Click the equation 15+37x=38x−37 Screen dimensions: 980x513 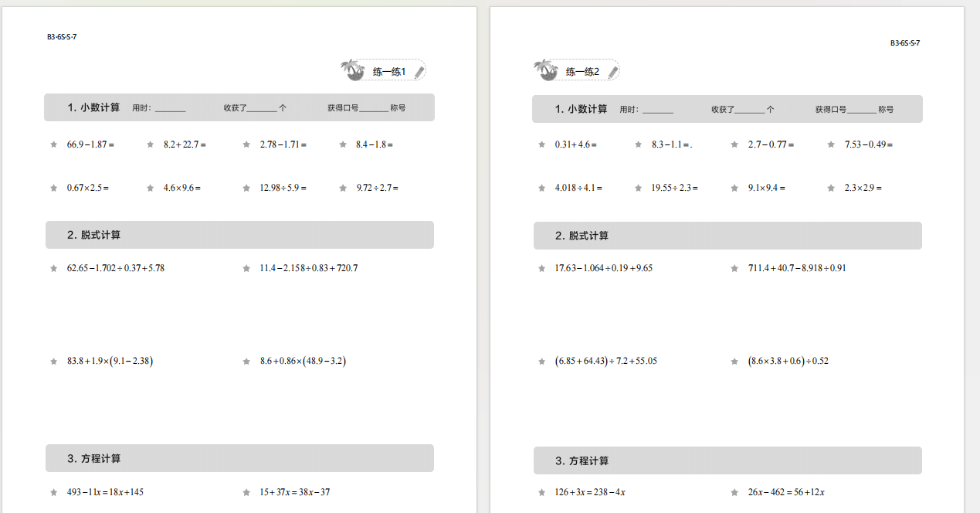294,492
